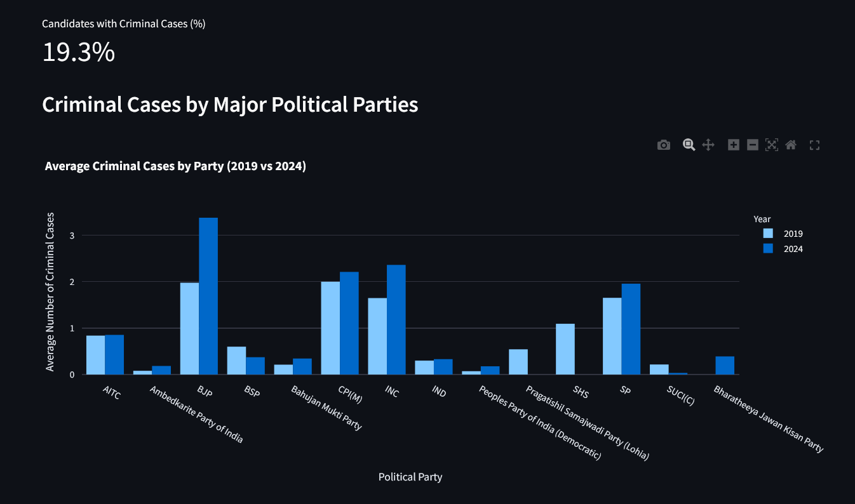Click the Zoom out minus icon

coord(753,145)
